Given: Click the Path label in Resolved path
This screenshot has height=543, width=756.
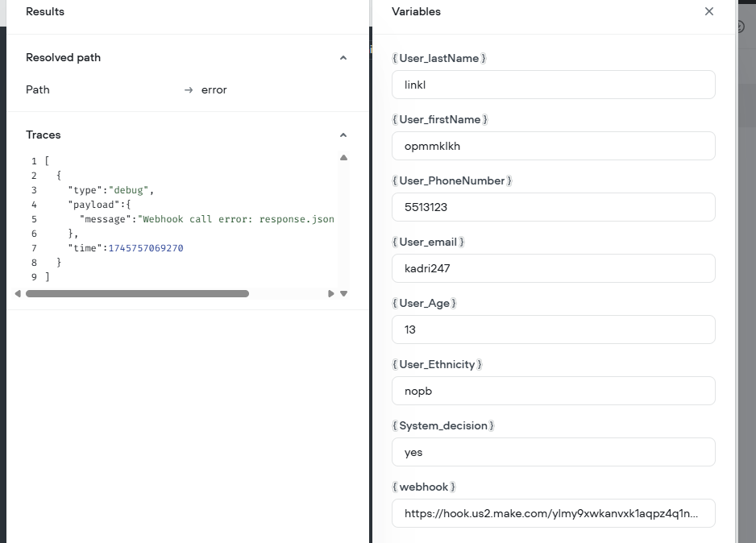Looking at the screenshot, I should point(38,90).
